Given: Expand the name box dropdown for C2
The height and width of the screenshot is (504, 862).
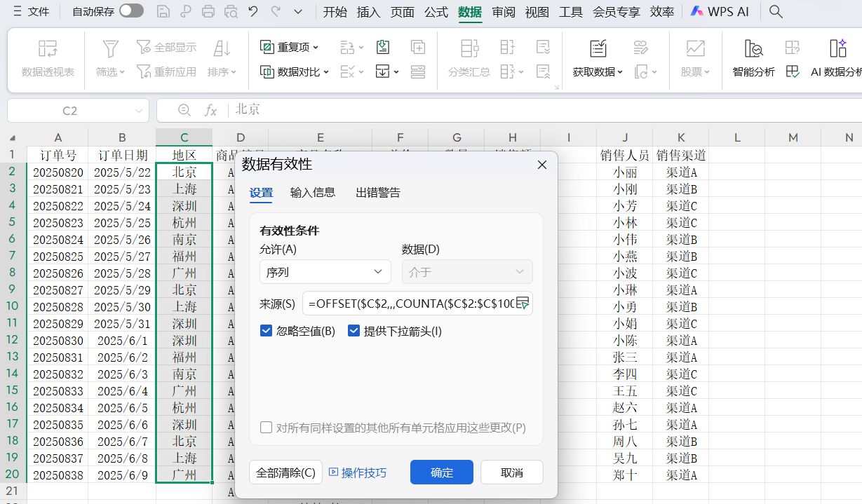Looking at the screenshot, I should (x=138, y=111).
